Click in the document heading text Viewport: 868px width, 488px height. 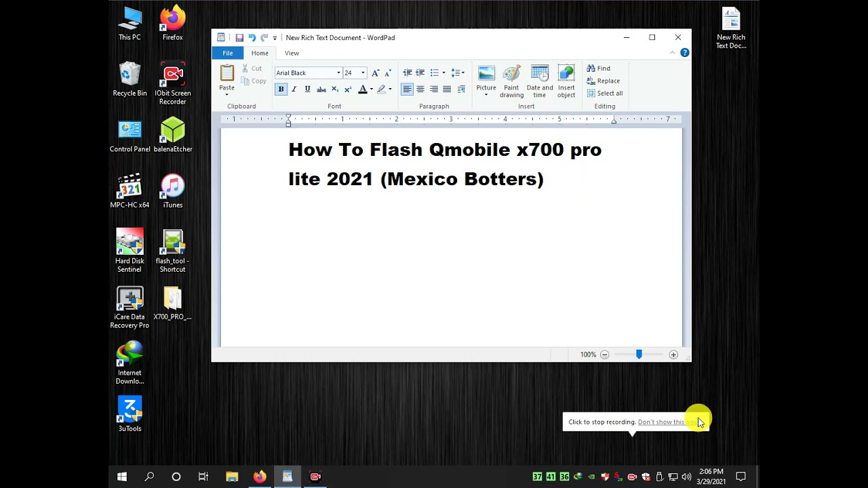(445, 164)
